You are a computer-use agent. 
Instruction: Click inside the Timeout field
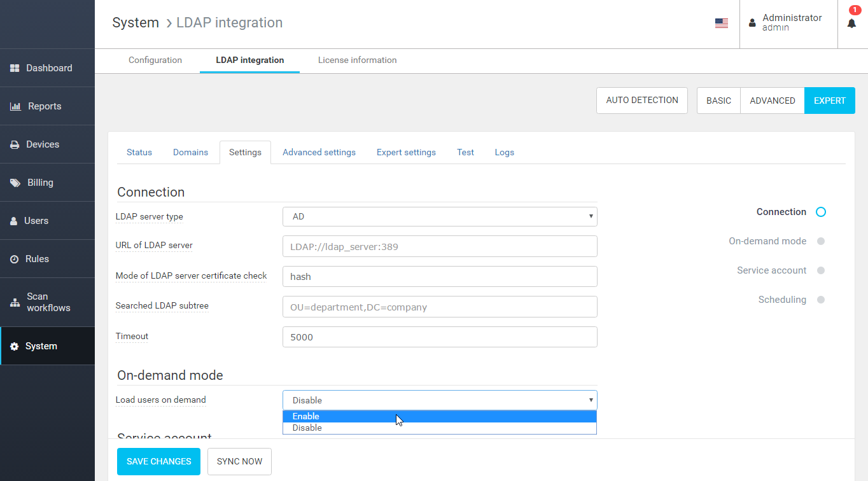click(x=439, y=337)
